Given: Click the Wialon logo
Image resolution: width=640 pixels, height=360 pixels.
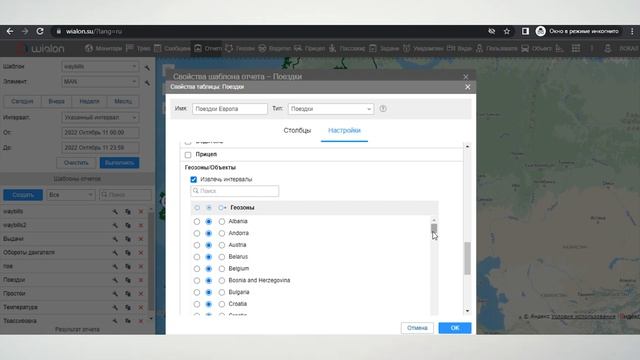Looking at the screenshot, I should 41,49.
